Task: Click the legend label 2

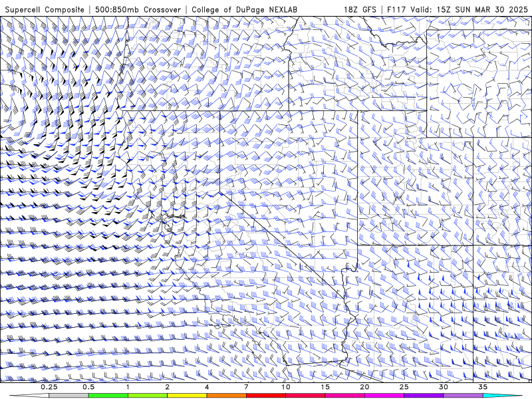Action: (168, 387)
